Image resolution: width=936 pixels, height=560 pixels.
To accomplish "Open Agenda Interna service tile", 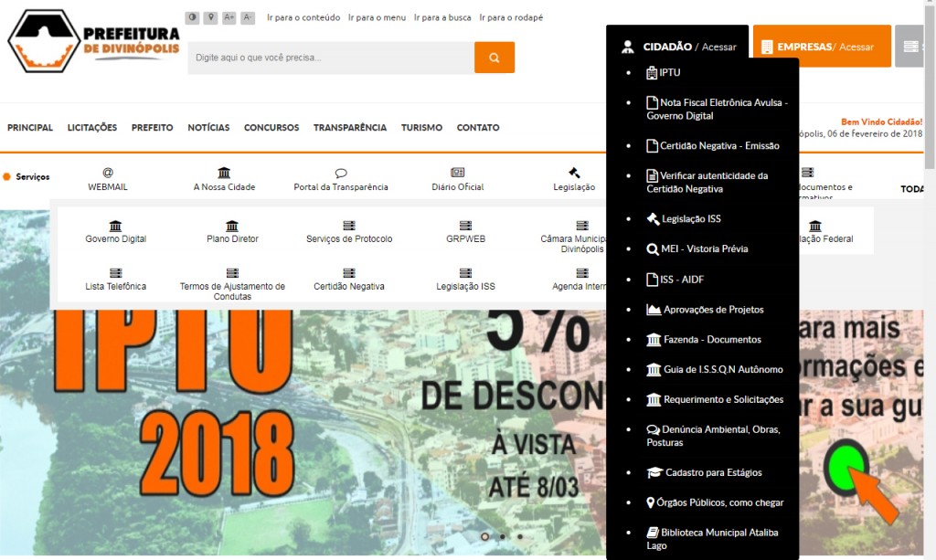I will point(579,280).
